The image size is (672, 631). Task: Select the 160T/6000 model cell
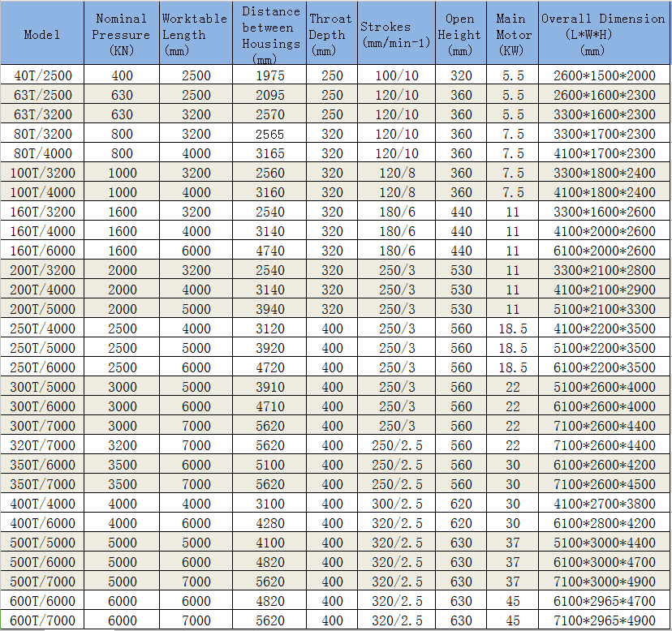coord(43,251)
